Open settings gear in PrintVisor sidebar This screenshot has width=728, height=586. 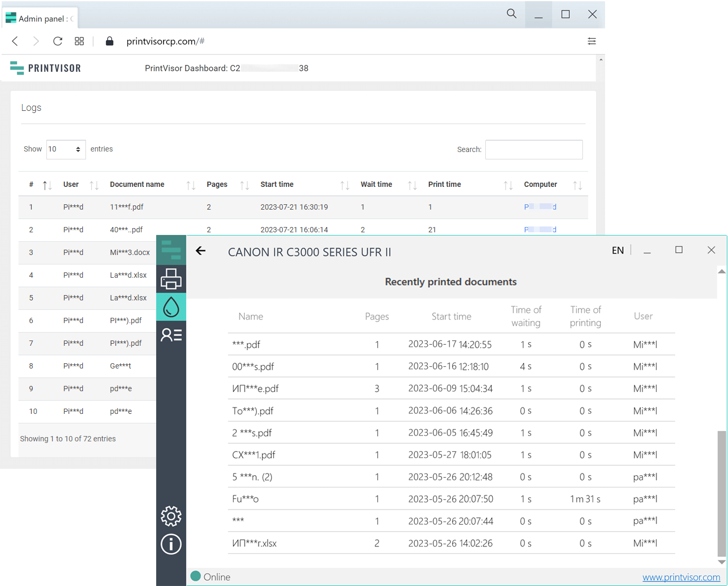point(171,516)
